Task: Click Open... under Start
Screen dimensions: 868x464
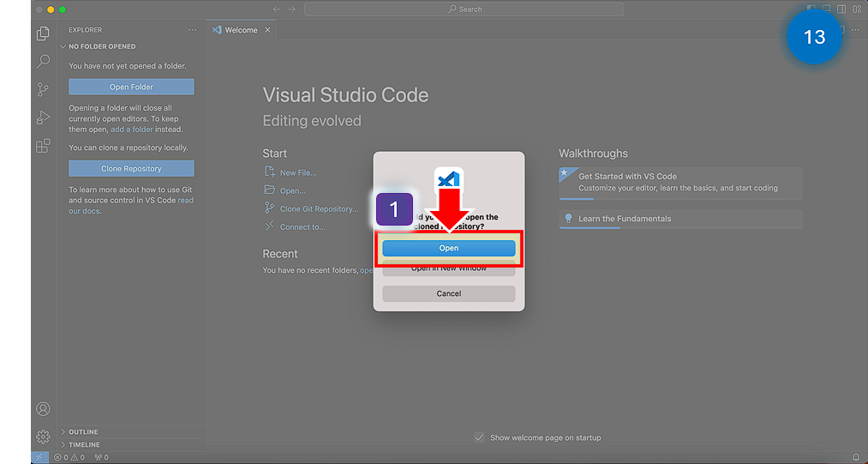Action: point(285,190)
